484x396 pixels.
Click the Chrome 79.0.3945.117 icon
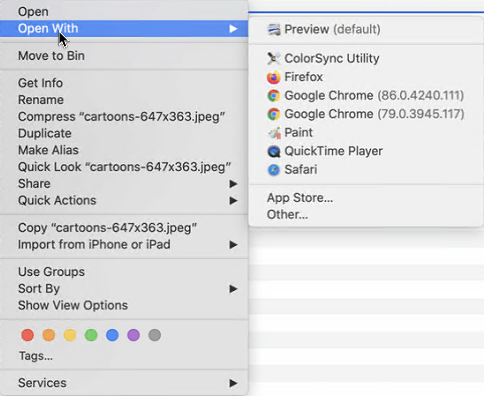274,114
